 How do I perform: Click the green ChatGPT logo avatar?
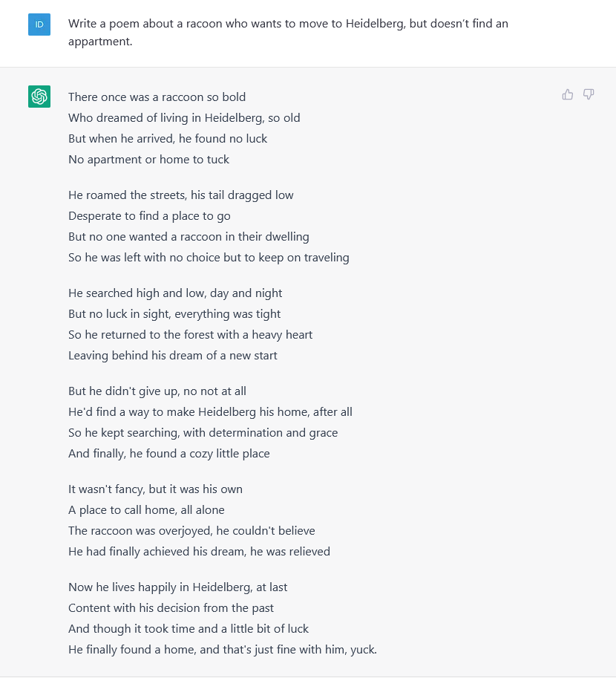(x=39, y=97)
